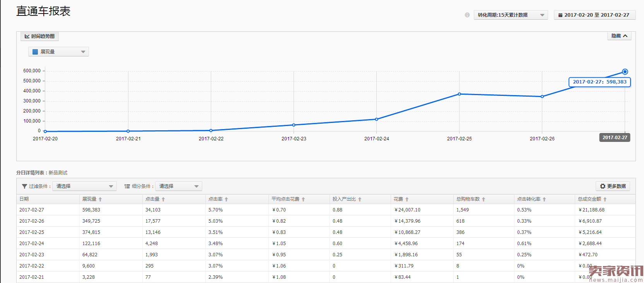Click the 2017-02-20 axis label on chart
This screenshot has width=644, height=283.
point(45,139)
